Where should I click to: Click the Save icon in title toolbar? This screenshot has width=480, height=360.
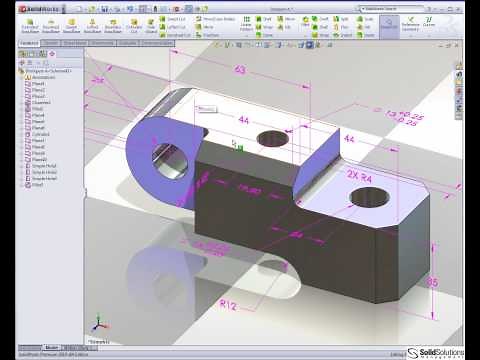click(x=104, y=9)
